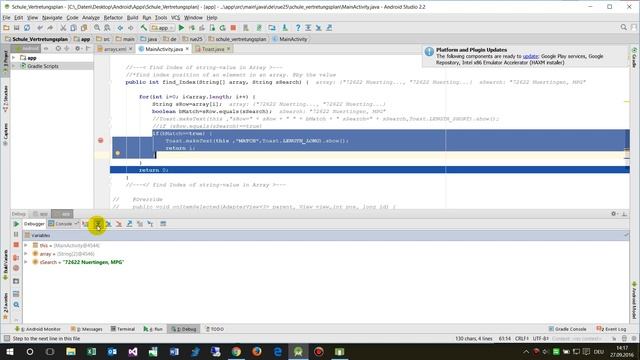Click the CRLF line separator selector
640x360 pixels.
[x=522, y=339]
